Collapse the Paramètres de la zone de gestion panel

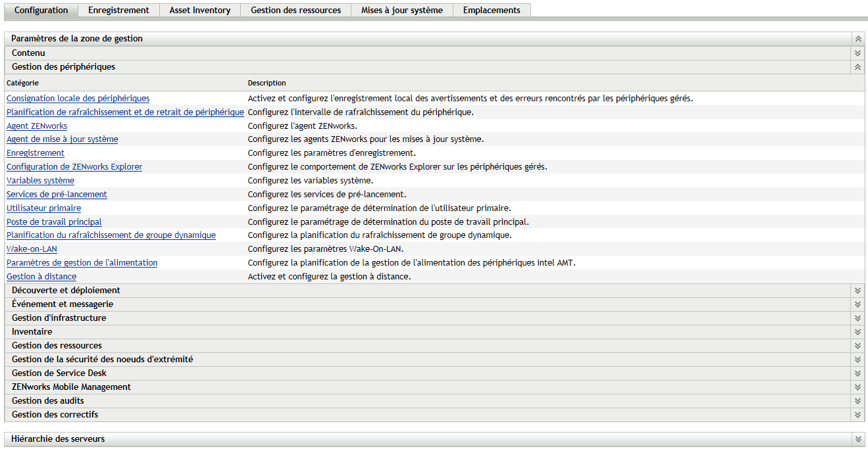tap(858, 39)
